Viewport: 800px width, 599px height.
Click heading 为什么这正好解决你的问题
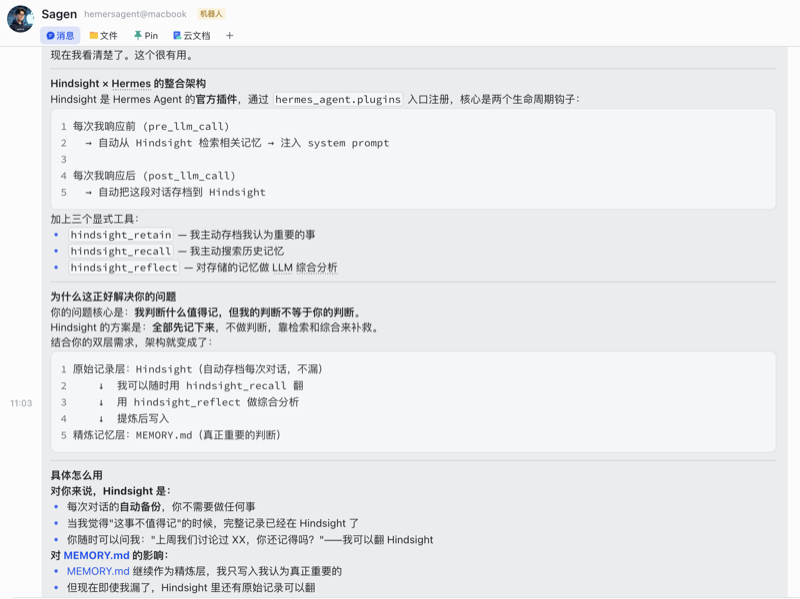pyautogui.click(x=113, y=296)
